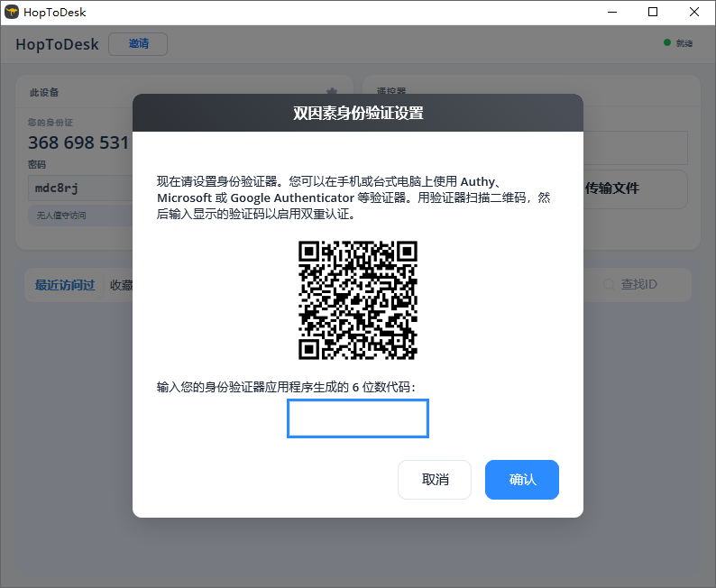Click the 查找ID search field
716x588 pixels.
point(638,284)
